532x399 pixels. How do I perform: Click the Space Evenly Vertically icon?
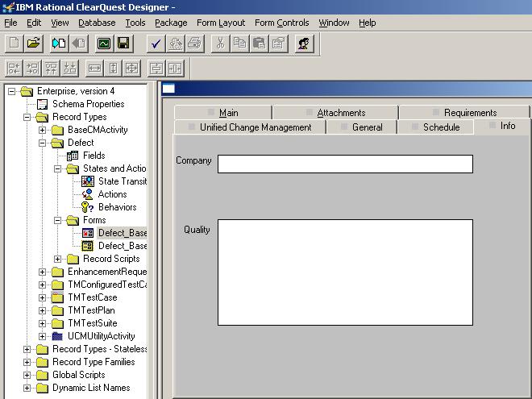pos(156,69)
